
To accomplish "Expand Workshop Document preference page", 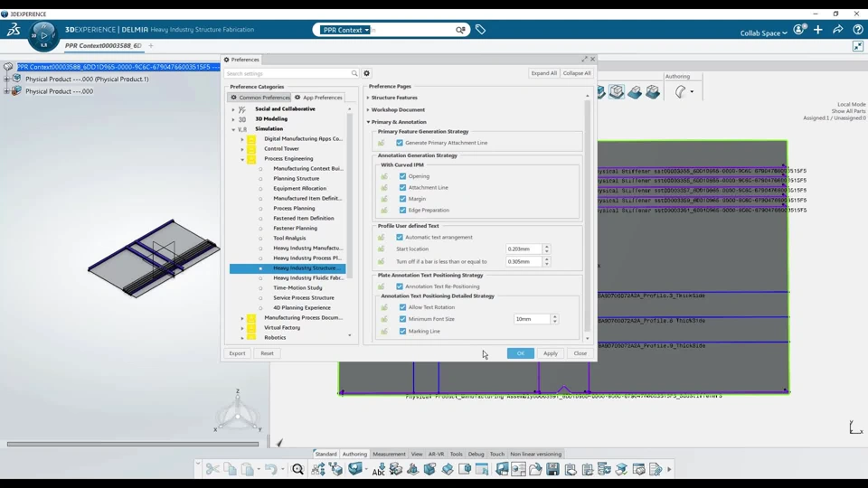I will [368, 109].
